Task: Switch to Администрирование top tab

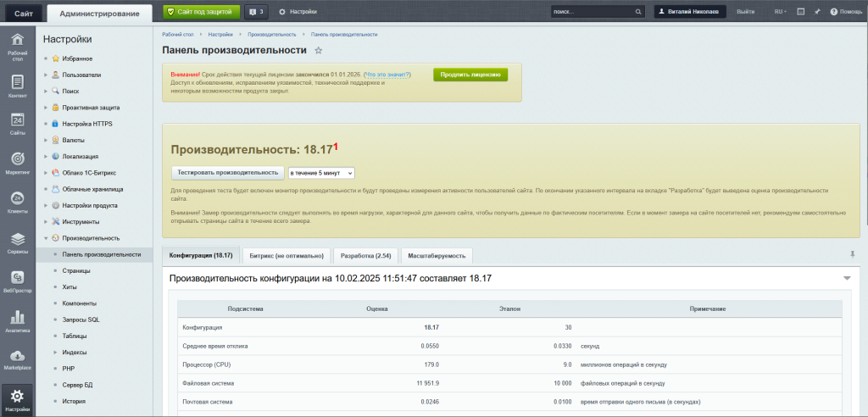Action: (100, 14)
